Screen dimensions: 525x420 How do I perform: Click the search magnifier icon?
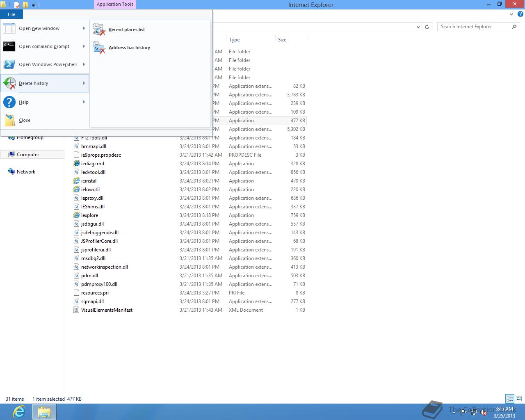(514, 27)
